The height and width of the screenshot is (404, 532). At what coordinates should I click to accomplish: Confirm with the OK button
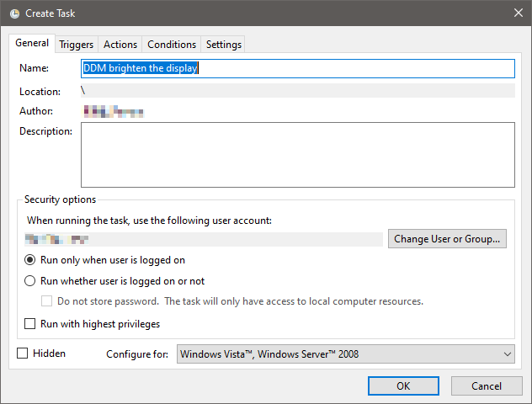tap(403, 386)
